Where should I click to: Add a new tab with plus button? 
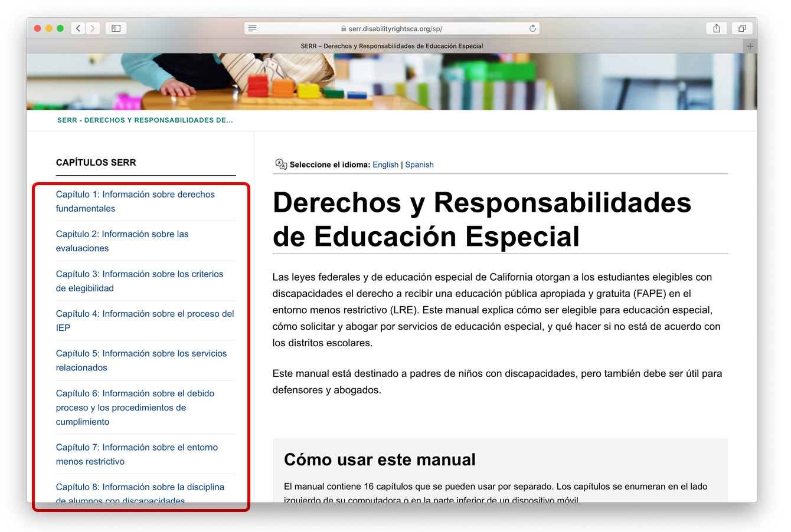pyautogui.click(x=750, y=46)
